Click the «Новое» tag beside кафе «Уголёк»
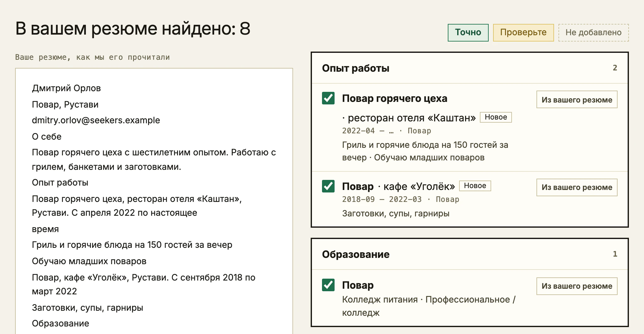 click(x=475, y=186)
